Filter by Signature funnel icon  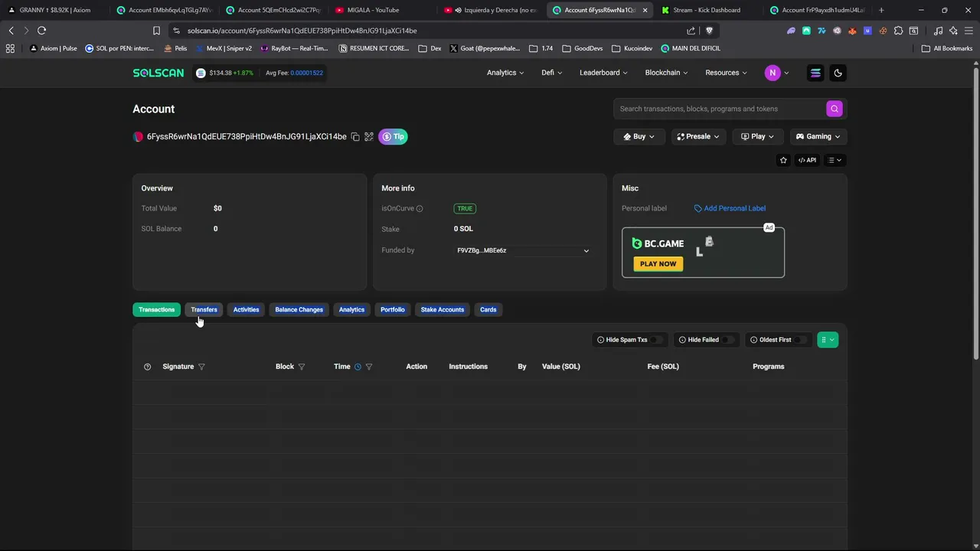[x=201, y=367]
